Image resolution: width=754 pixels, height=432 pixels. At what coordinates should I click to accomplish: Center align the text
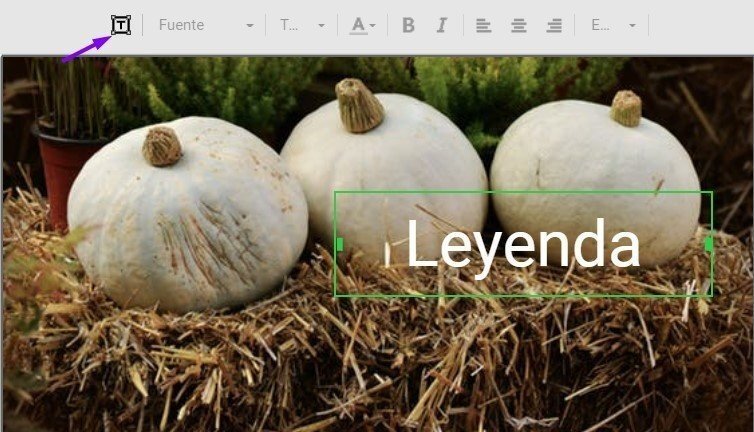518,25
